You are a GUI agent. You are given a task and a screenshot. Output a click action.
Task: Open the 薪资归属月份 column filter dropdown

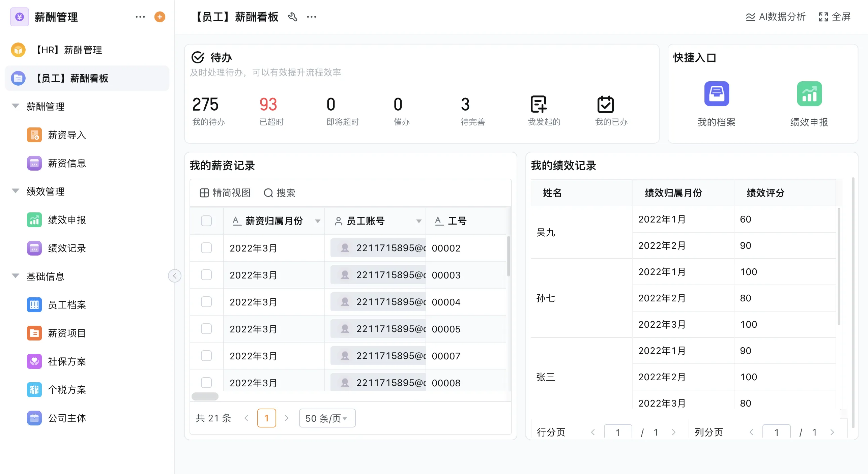pos(317,221)
